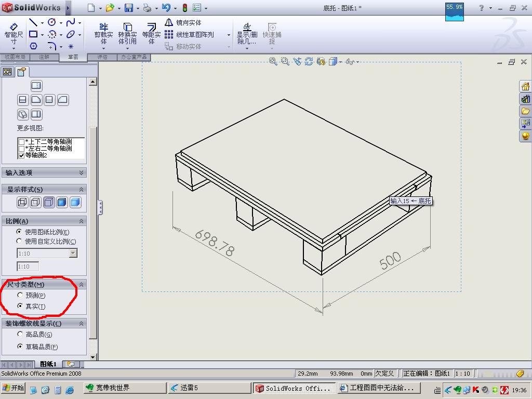Select the 图纸1 sheet tab
Screen dimensions: 532x399
48,364
